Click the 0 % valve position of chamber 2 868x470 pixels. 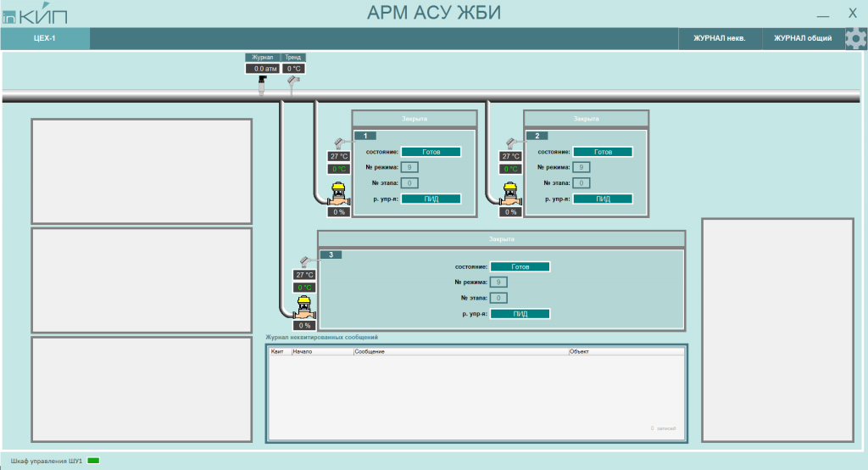coord(510,212)
